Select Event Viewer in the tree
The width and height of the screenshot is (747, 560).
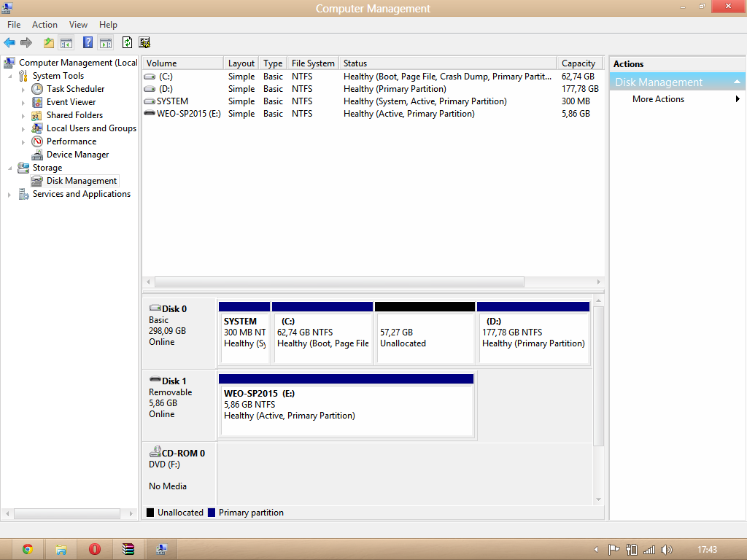coord(71,102)
